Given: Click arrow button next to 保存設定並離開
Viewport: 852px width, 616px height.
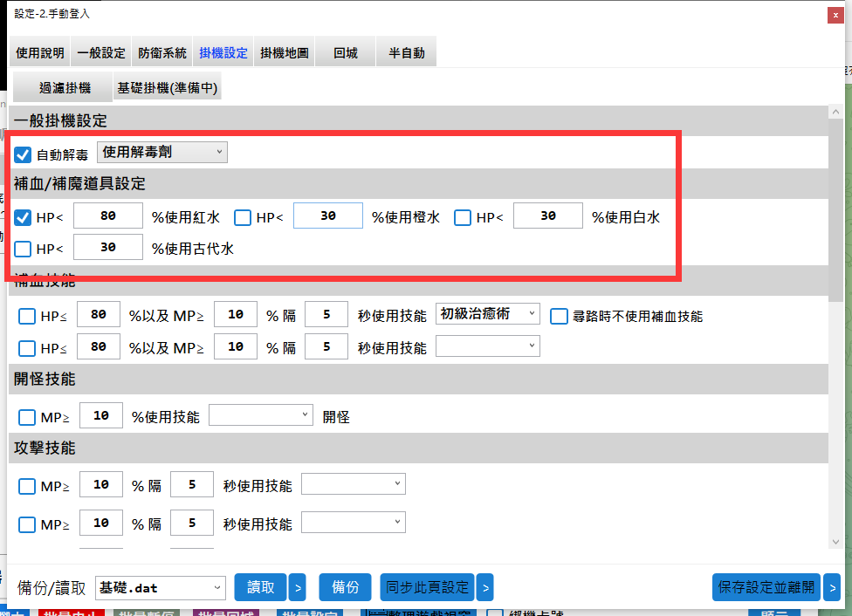Looking at the screenshot, I should pyautogui.click(x=830, y=588).
